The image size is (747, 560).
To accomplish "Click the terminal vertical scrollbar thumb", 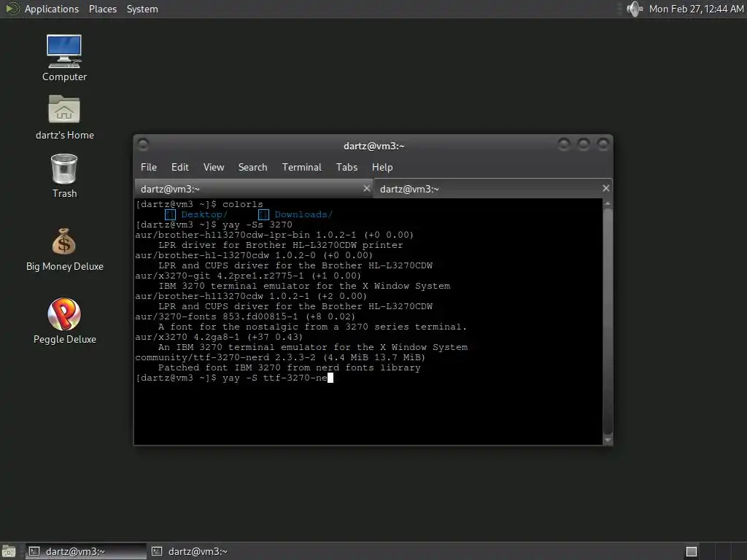I will pos(608,322).
